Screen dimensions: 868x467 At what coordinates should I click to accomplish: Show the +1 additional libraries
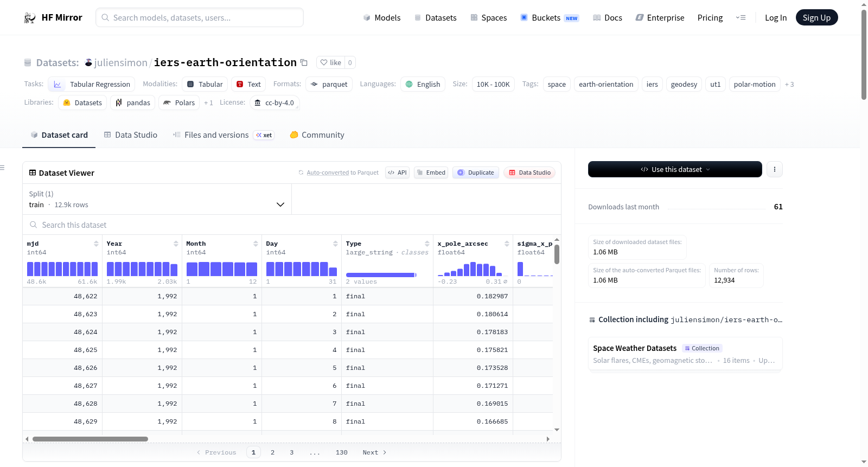coord(208,103)
